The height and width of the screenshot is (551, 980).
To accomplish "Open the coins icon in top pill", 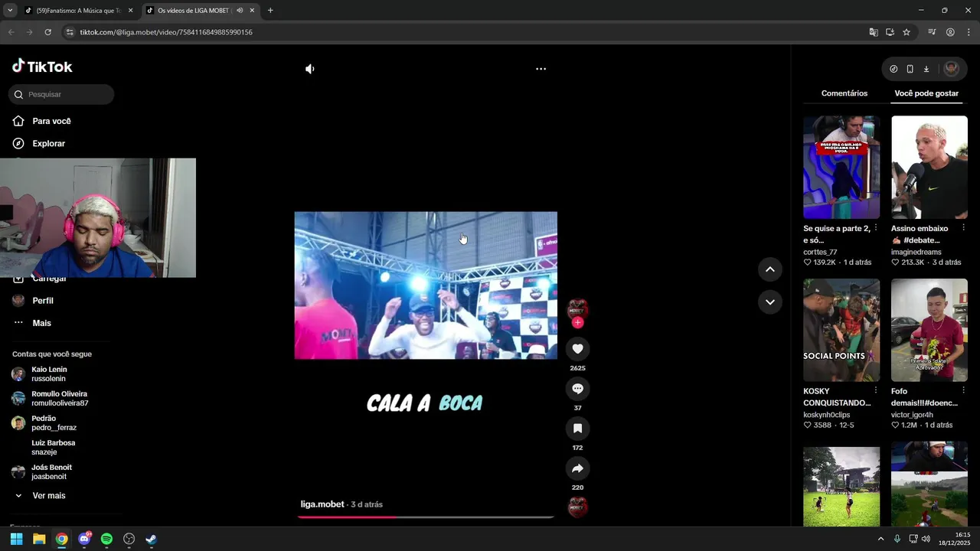I will 893,69.
